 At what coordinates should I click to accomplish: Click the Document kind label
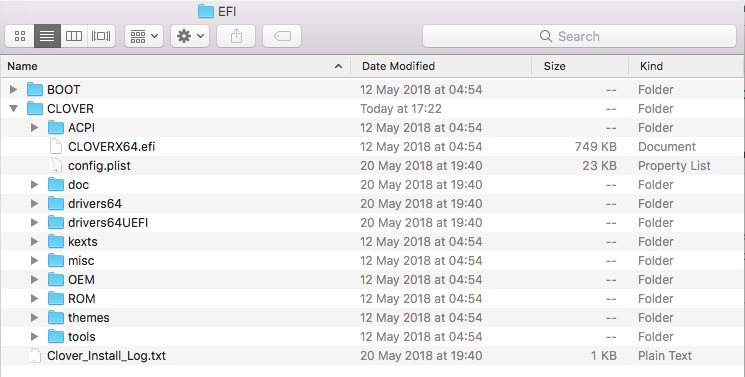[667, 146]
